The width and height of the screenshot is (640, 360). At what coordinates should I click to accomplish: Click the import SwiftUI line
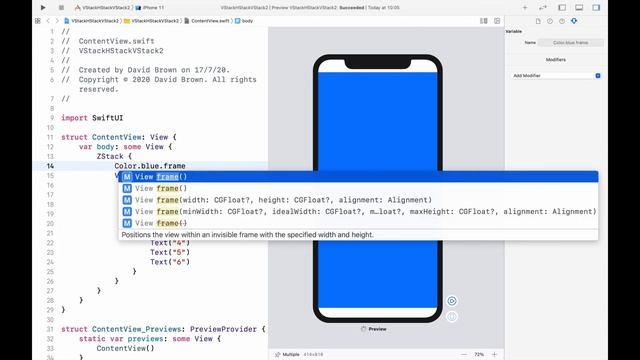92,118
